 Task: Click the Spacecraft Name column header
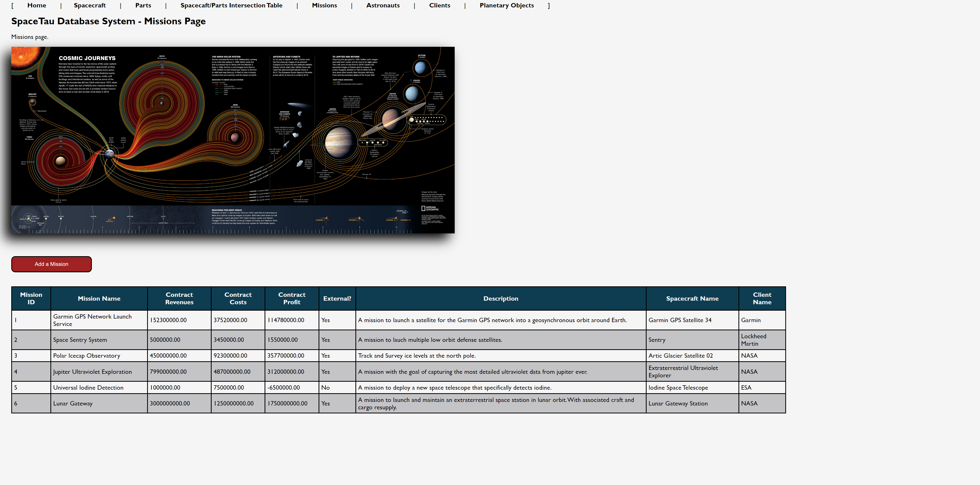692,298
